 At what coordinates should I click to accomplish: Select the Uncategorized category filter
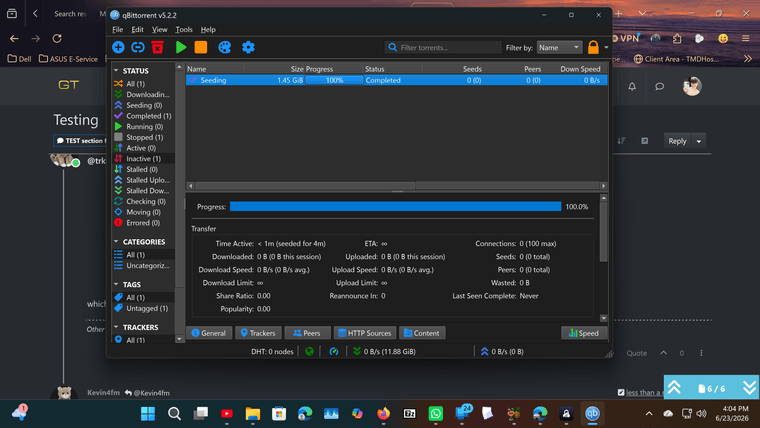[143, 265]
